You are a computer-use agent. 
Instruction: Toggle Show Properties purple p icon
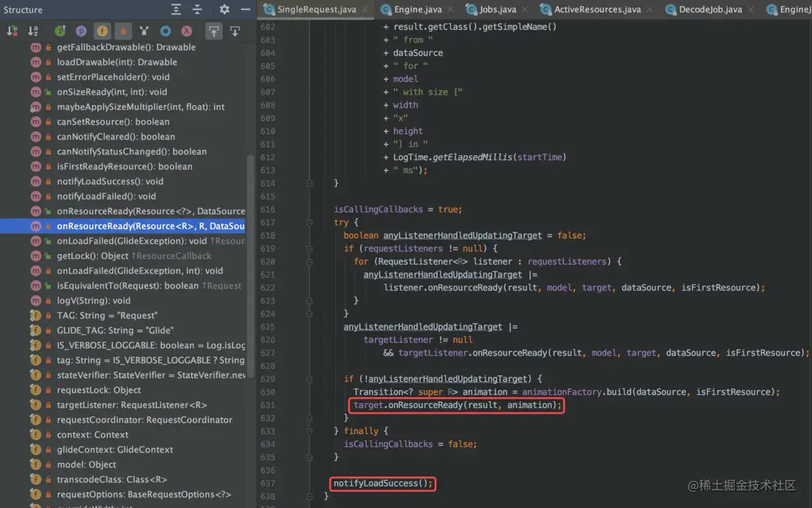pyautogui.click(x=81, y=31)
